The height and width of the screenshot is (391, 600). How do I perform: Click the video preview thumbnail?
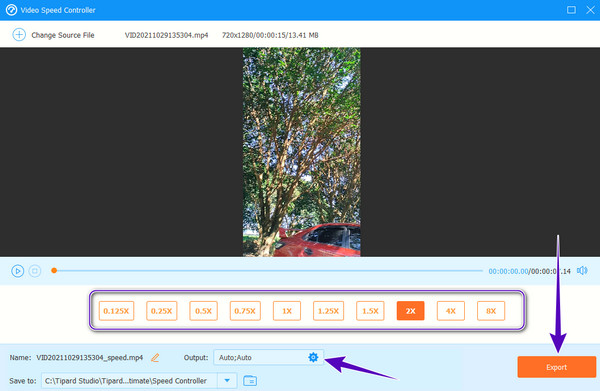point(302,152)
